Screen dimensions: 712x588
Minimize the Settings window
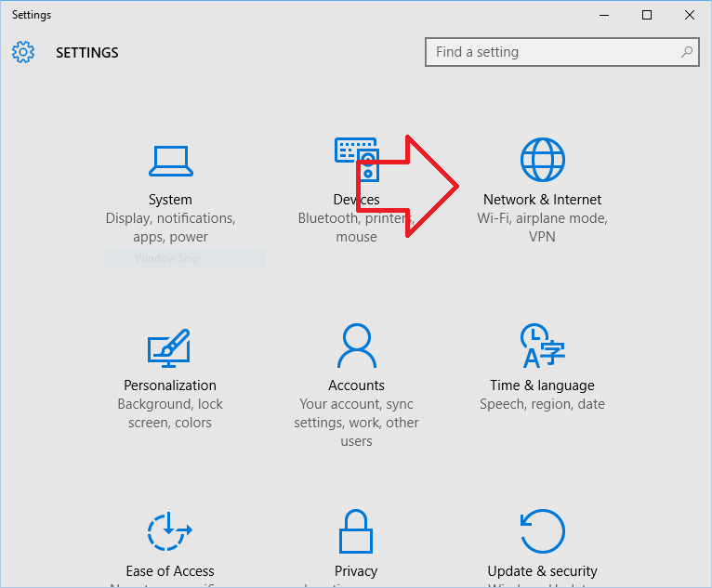tap(604, 15)
